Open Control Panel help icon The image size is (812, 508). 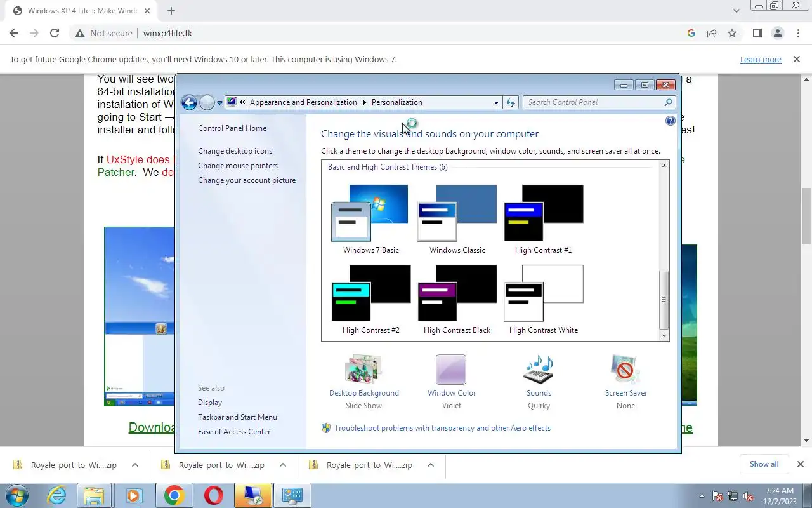[x=671, y=121]
